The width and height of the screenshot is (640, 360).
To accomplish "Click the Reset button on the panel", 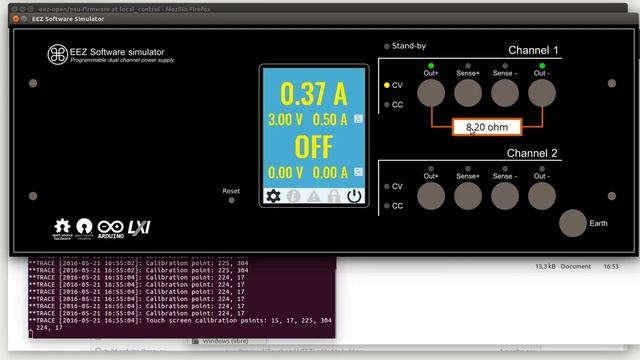I will click(231, 200).
